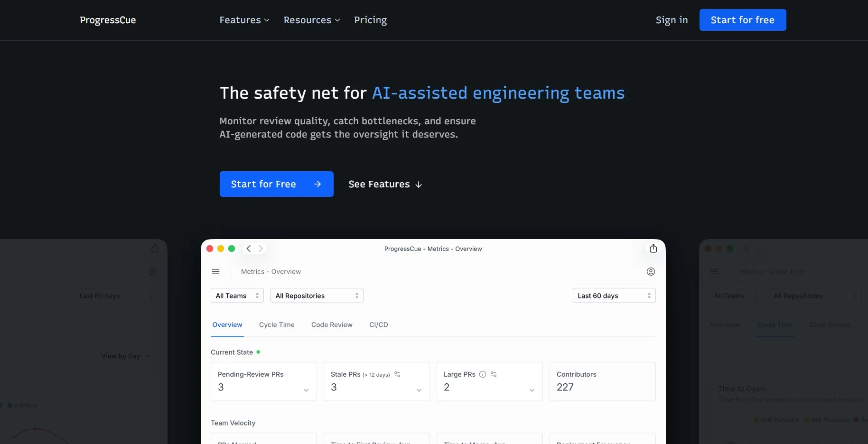Expand the Pending-Review PRs card
This screenshot has width=868, height=444.
click(306, 390)
